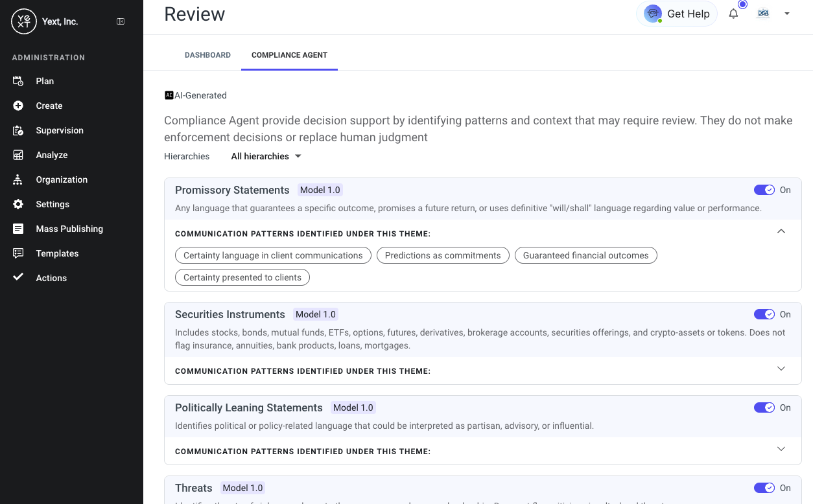Click the Promissory Statements heading

[232, 190]
